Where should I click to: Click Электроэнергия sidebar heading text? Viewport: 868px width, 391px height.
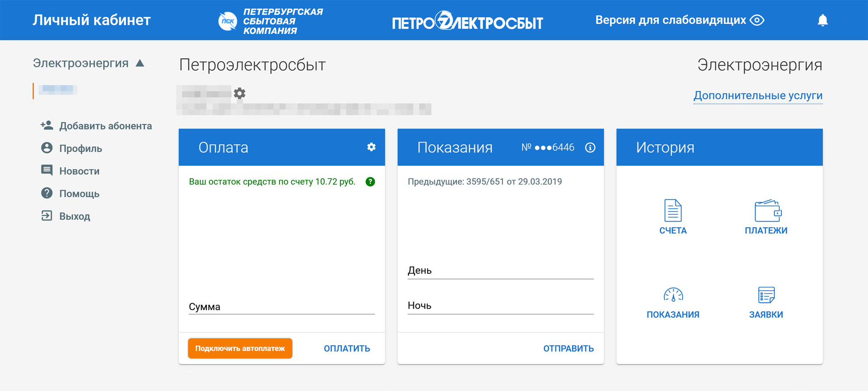[81, 63]
